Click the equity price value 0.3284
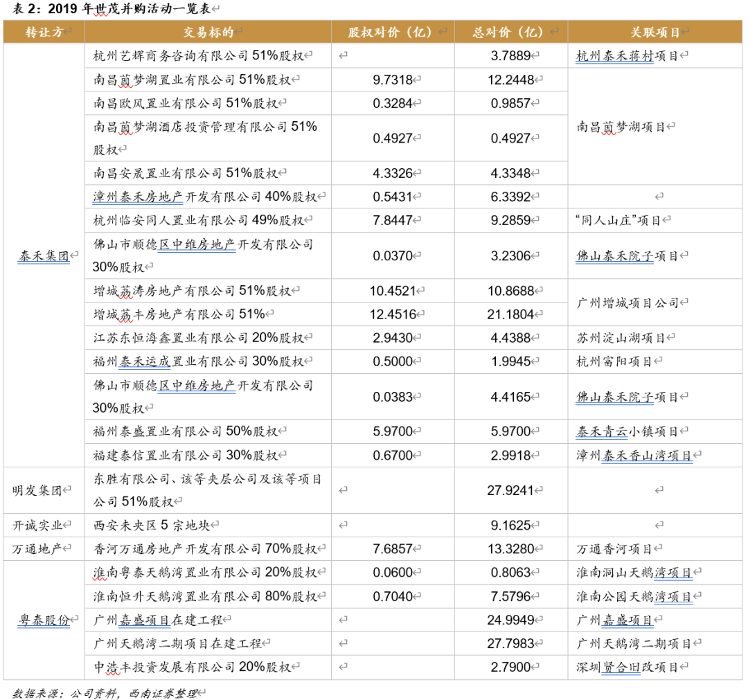748x700 pixels. click(393, 103)
